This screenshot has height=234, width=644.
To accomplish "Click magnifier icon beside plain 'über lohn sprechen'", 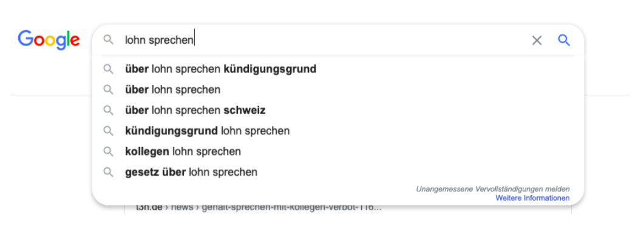I will [108, 90].
